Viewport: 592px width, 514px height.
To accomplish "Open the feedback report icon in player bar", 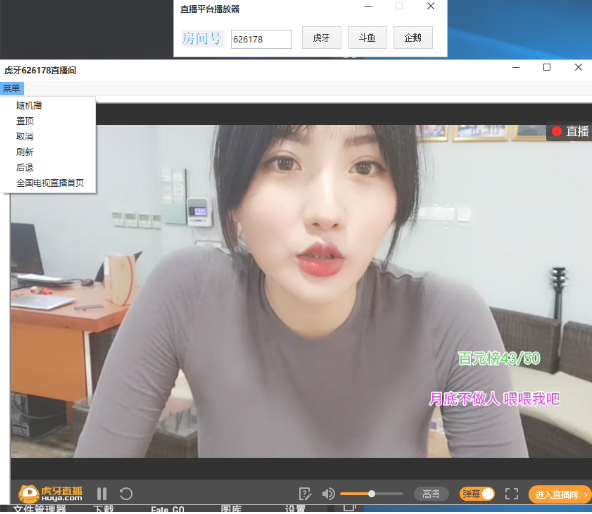I will (305, 494).
